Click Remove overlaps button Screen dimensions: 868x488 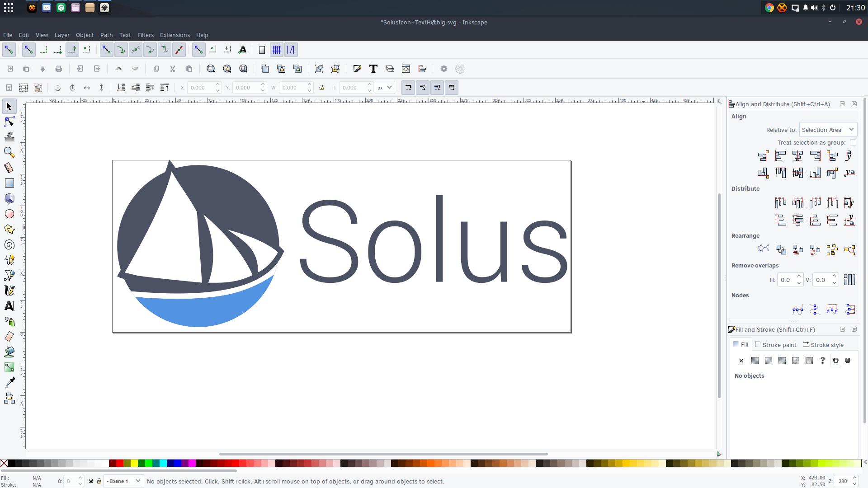point(849,280)
